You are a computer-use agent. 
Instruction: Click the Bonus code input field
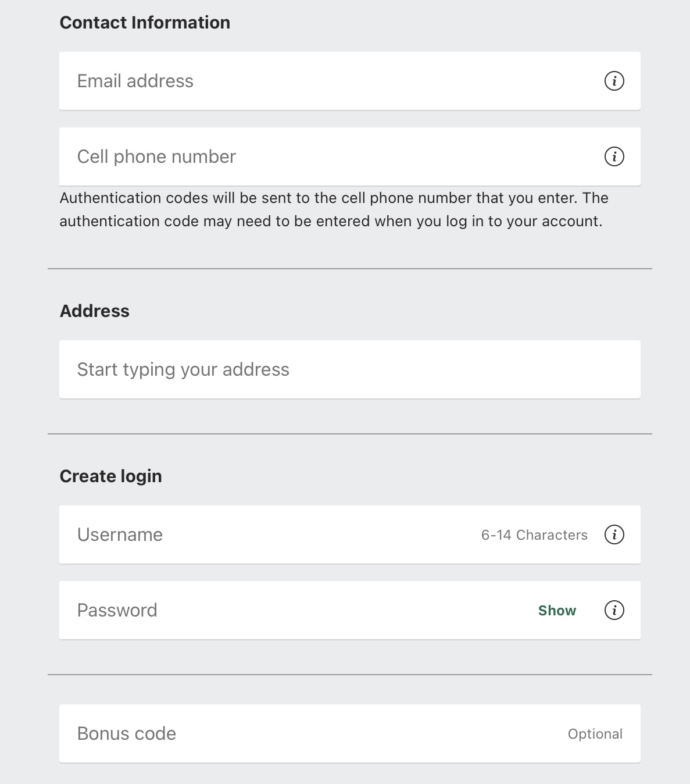(350, 733)
